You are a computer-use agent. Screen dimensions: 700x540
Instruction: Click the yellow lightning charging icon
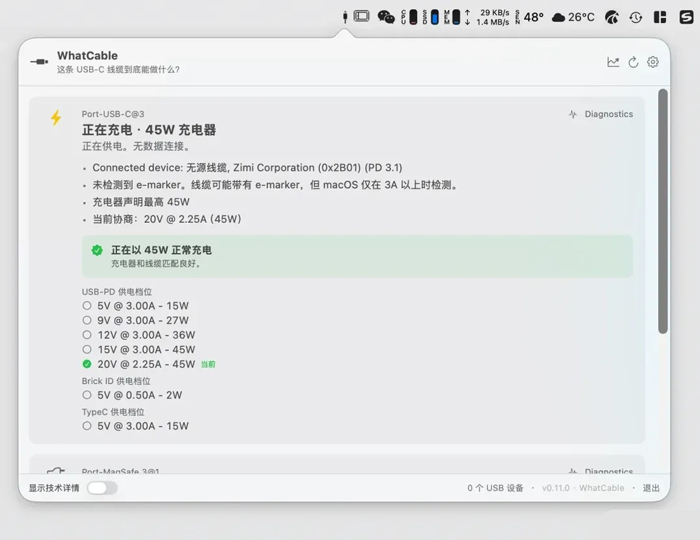tap(56, 118)
